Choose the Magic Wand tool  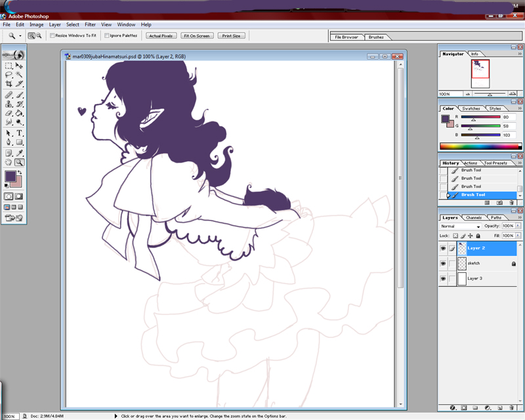pyautogui.click(x=20, y=66)
